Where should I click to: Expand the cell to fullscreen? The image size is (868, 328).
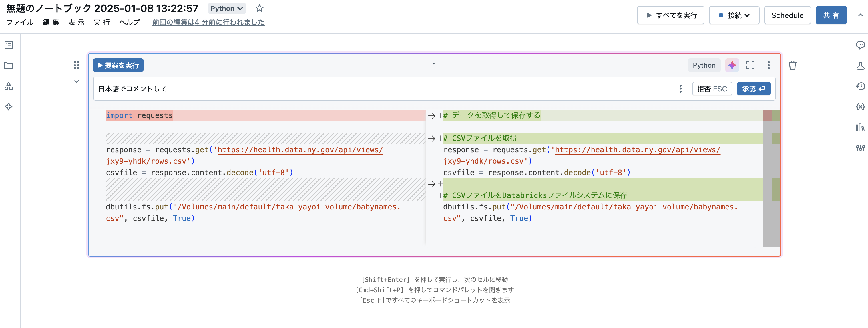750,65
